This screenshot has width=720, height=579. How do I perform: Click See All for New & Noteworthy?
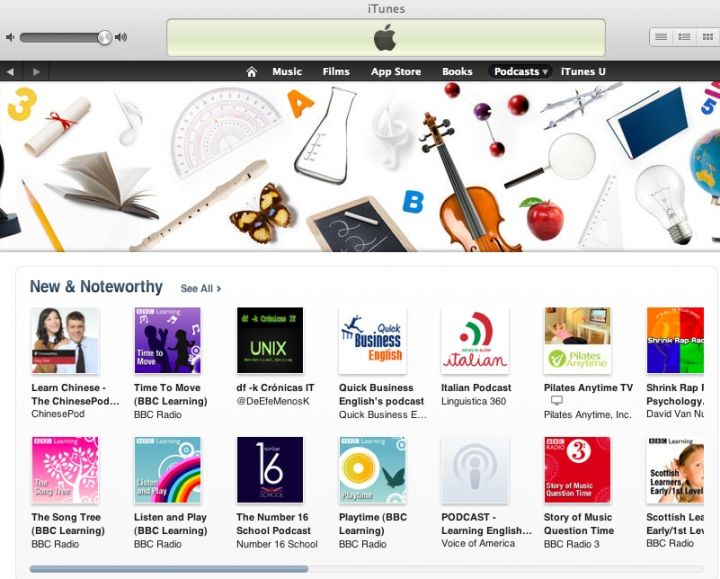pos(201,288)
